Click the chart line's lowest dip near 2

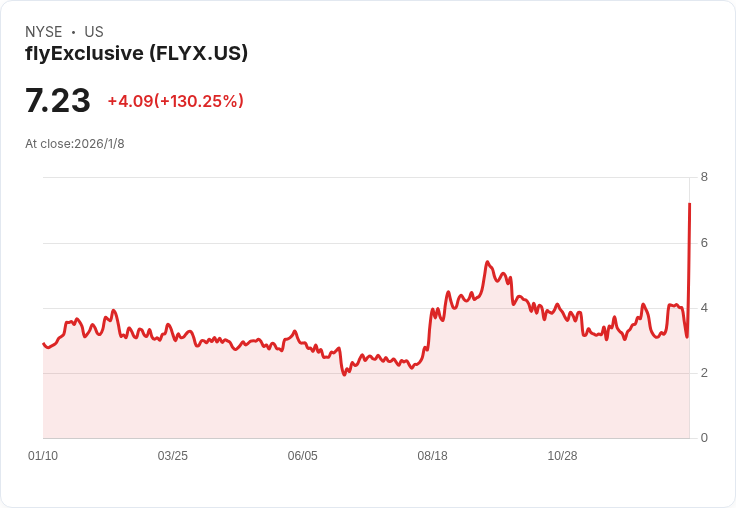click(x=345, y=374)
